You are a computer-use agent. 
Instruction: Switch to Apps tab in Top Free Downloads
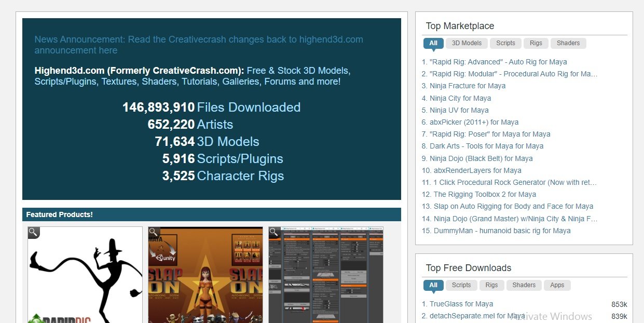click(x=557, y=285)
